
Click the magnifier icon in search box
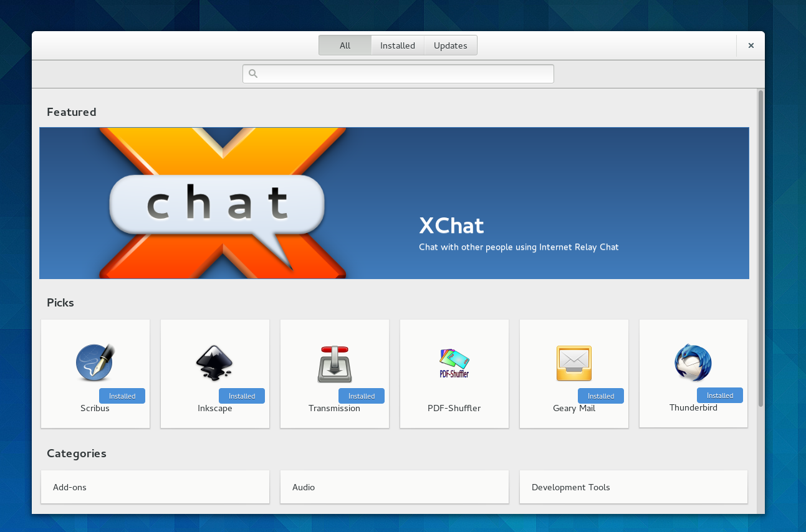point(253,74)
